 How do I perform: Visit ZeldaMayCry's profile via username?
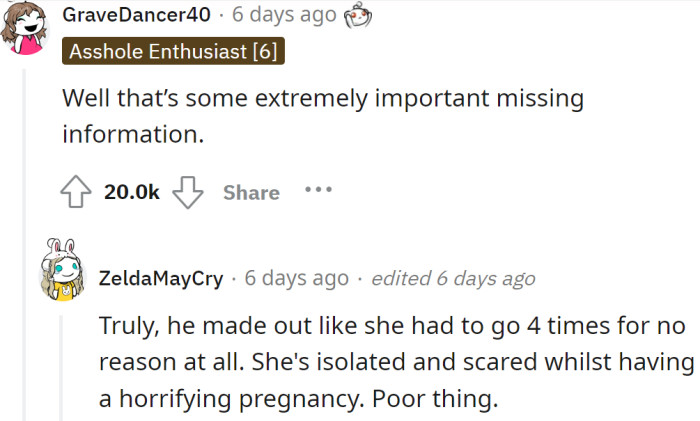point(160,278)
